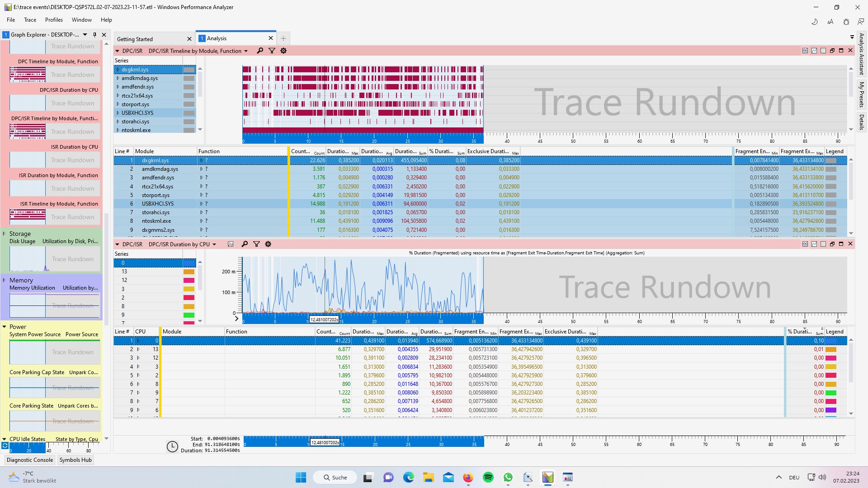Open view editor gear in DPC/ISR Duration panel
Screen dimensions: 868x488
click(268, 244)
